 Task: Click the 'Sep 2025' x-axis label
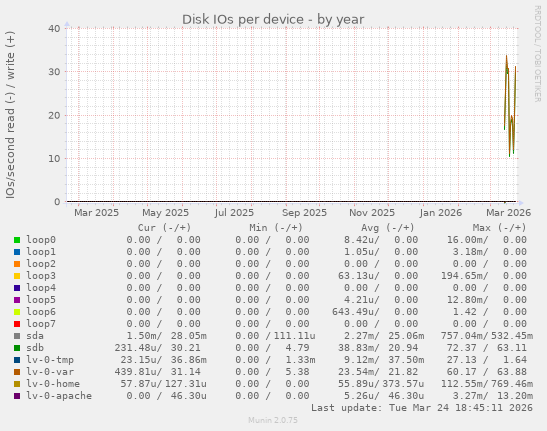(304, 213)
